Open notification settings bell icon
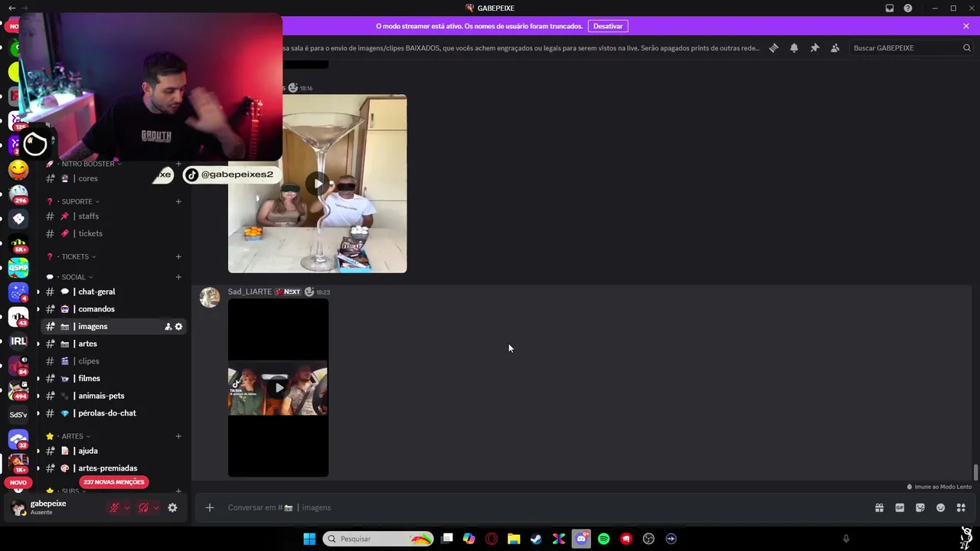 (x=794, y=47)
